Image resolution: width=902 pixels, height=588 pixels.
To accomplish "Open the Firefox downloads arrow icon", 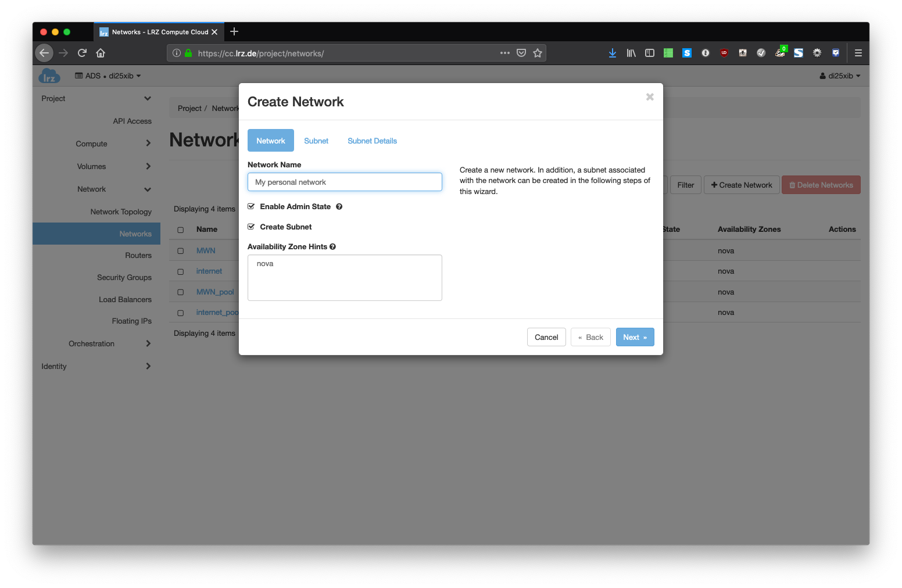I will (x=613, y=53).
